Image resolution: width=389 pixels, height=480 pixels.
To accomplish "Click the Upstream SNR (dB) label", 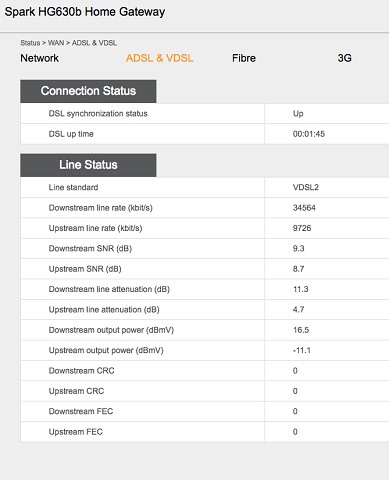I will [85, 269].
